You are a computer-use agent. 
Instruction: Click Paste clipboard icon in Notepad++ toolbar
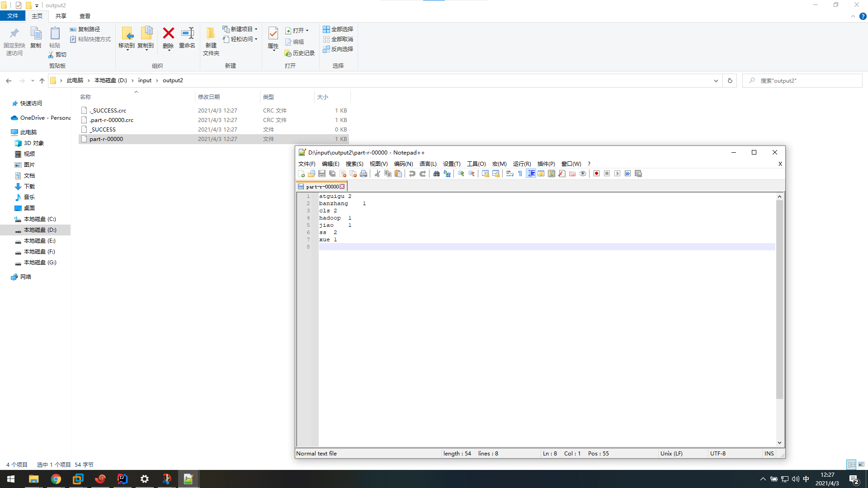tap(398, 174)
